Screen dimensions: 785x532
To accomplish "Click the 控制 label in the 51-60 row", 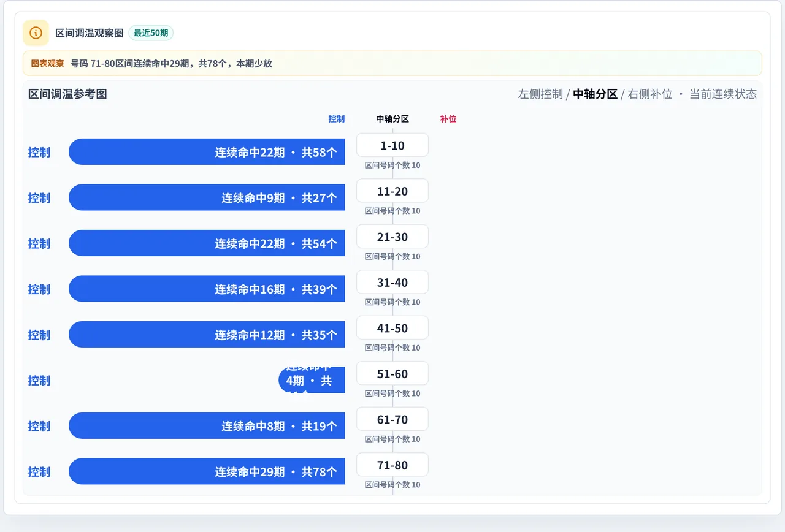I will point(39,380).
